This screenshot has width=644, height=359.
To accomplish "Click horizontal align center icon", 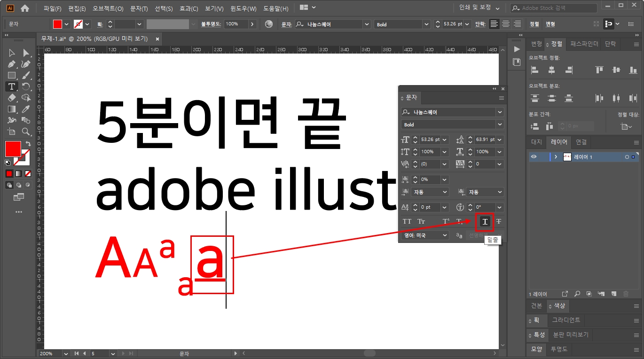I will click(x=552, y=70).
